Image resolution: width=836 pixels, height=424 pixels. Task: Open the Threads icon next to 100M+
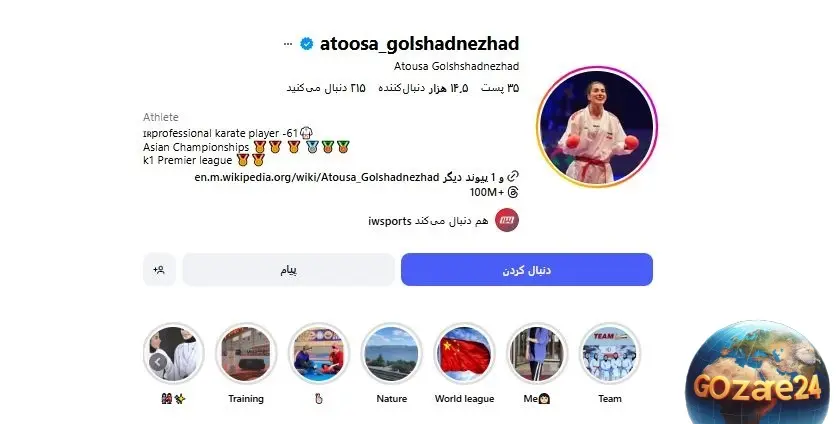(x=513, y=192)
